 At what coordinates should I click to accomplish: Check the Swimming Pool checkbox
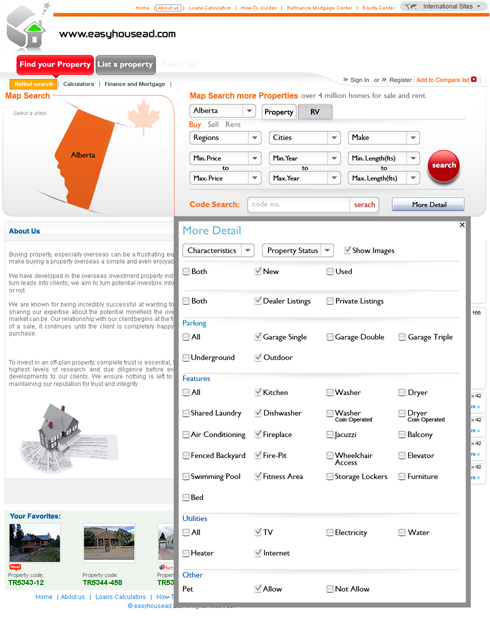point(186,476)
